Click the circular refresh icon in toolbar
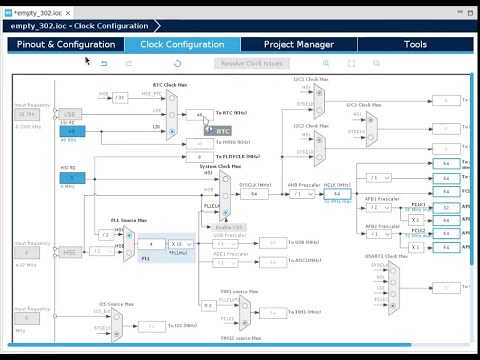Screen dimensions: 480x360 [x=178, y=63]
